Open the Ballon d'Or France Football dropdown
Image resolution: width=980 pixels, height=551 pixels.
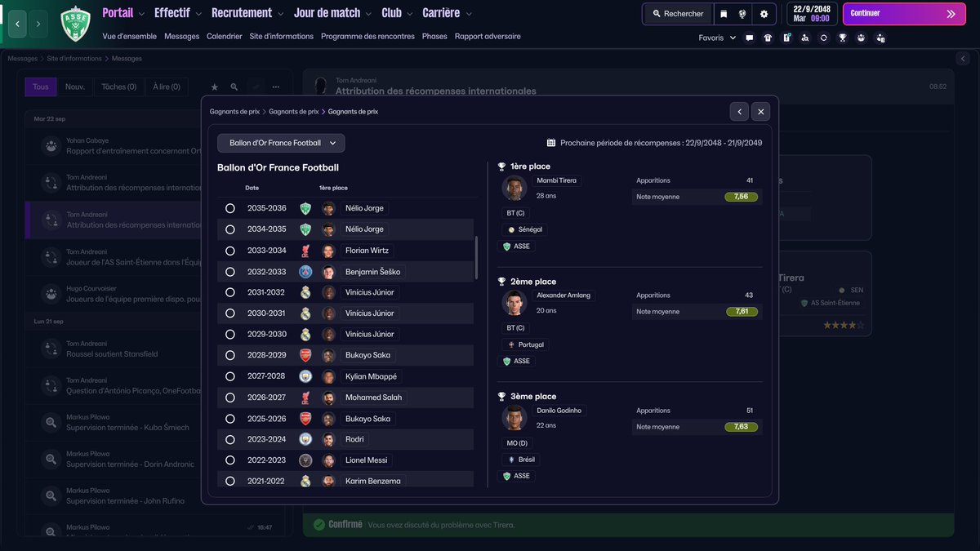[x=281, y=143]
